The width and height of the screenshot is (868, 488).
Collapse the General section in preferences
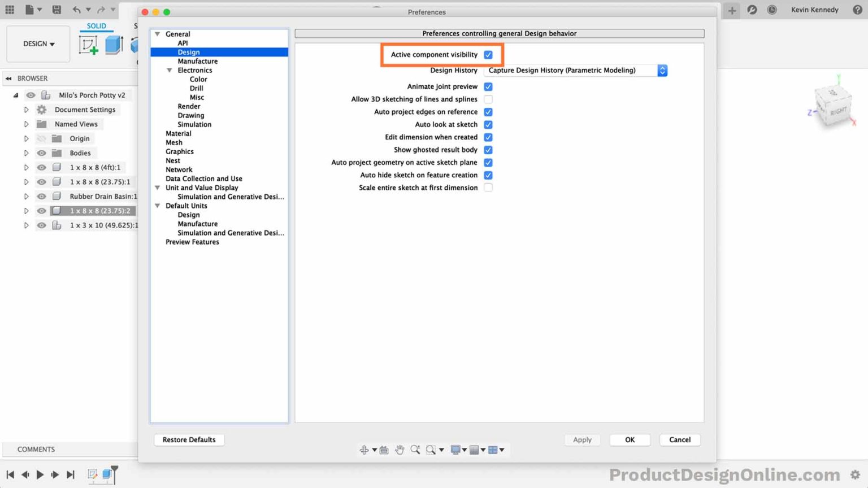[157, 34]
